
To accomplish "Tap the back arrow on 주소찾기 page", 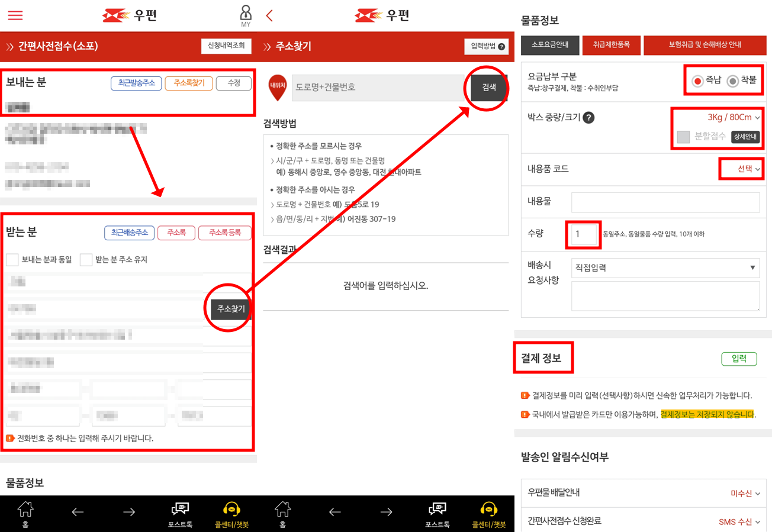I will 269,15.
